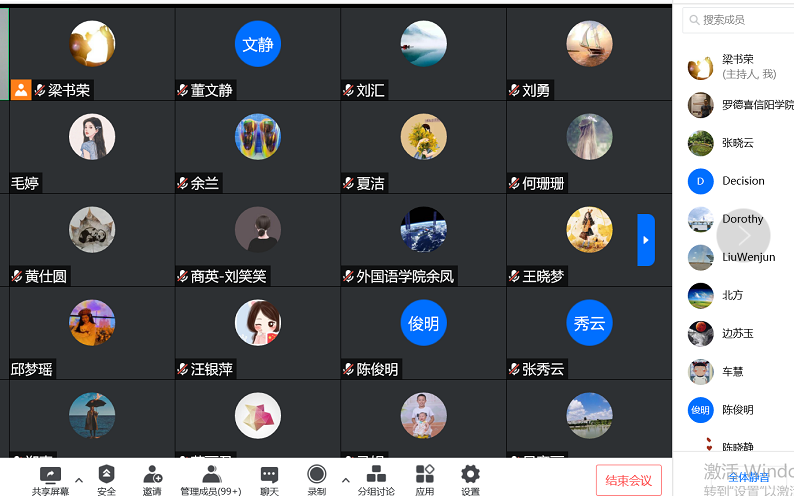Image resolution: width=794 pixels, height=496 pixels.
Task: Go to next page of video tiles
Action: point(646,240)
